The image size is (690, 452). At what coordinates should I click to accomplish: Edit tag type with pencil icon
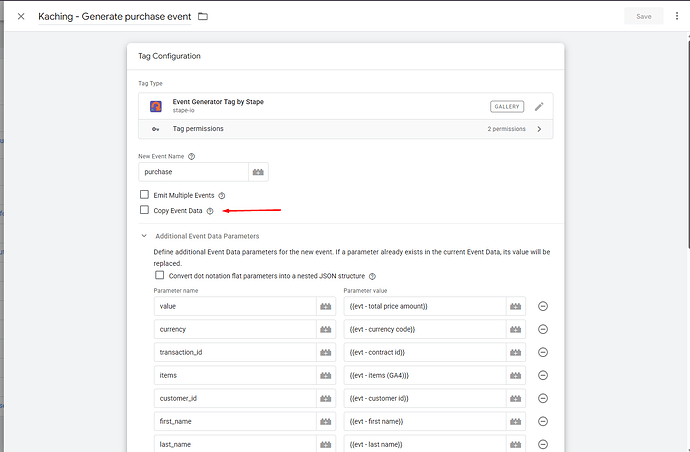coord(539,107)
